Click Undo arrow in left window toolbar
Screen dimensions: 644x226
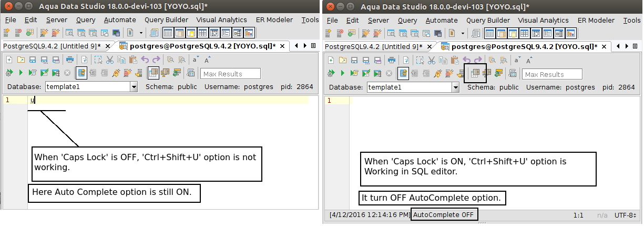pyautogui.click(x=145, y=60)
